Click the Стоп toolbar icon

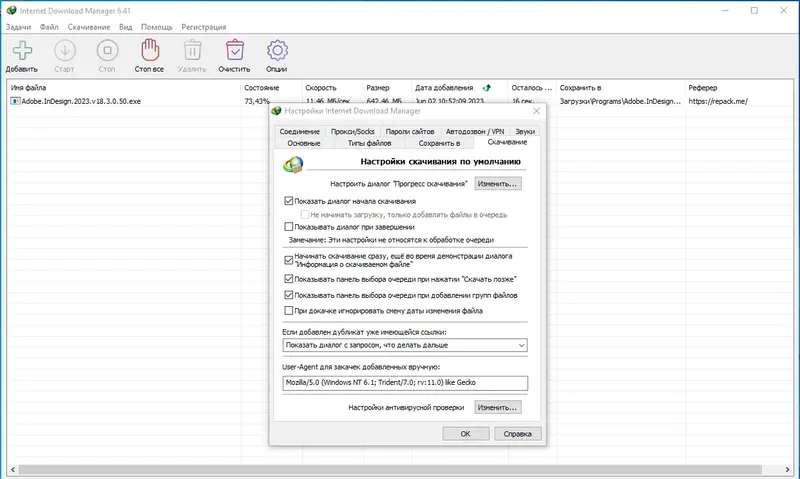(x=107, y=51)
